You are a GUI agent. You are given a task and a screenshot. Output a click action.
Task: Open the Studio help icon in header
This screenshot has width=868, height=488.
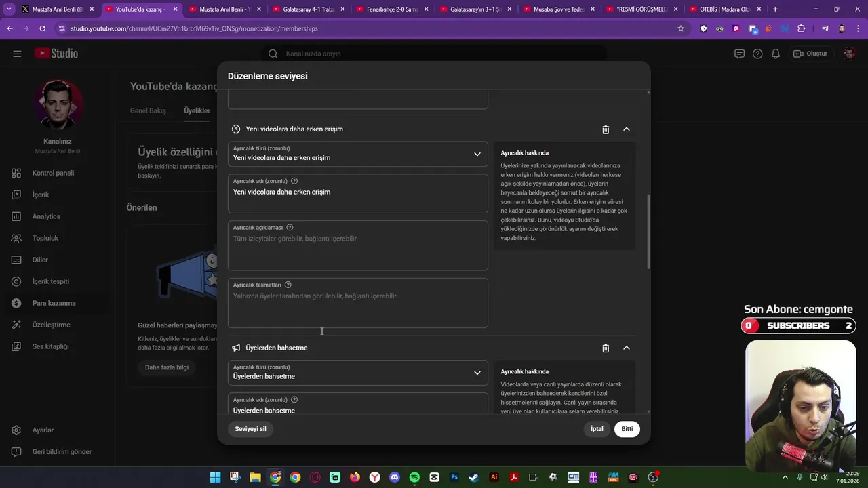point(757,54)
